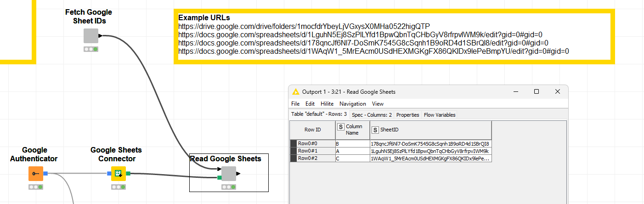Click the SheetID column header
The width and height of the screenshot is (644, 204).
click(x=430, y=130)
